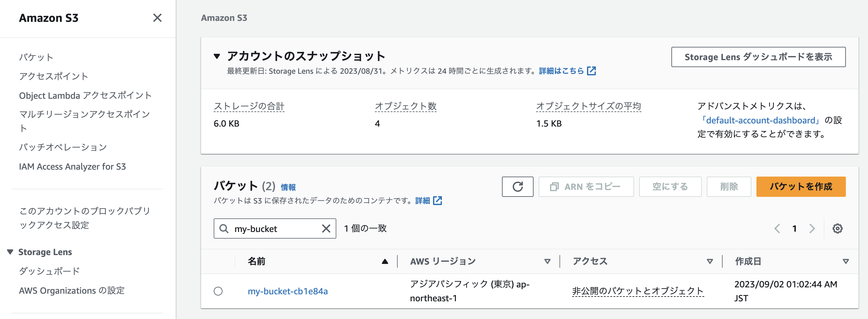Go to next page of buckets

[x=812, y=228]
